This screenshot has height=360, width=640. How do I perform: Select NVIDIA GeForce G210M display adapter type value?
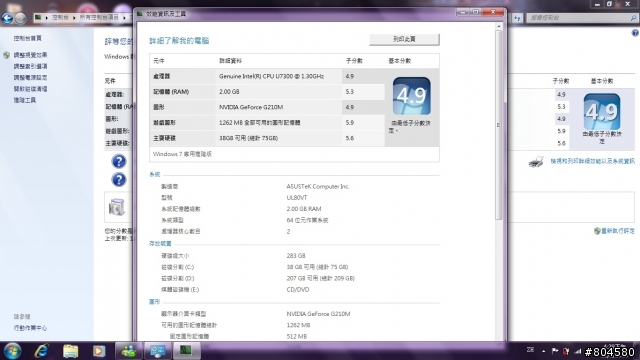(x=318, y=314)
